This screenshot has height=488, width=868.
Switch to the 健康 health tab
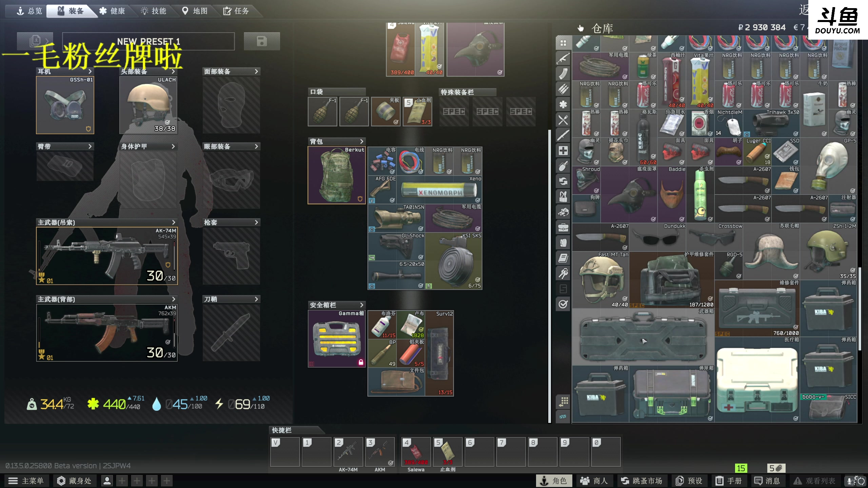click(x=112, y=11)
